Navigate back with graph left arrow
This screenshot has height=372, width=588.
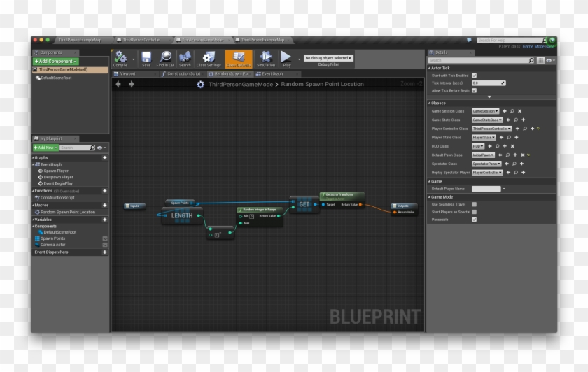[118, 84]
